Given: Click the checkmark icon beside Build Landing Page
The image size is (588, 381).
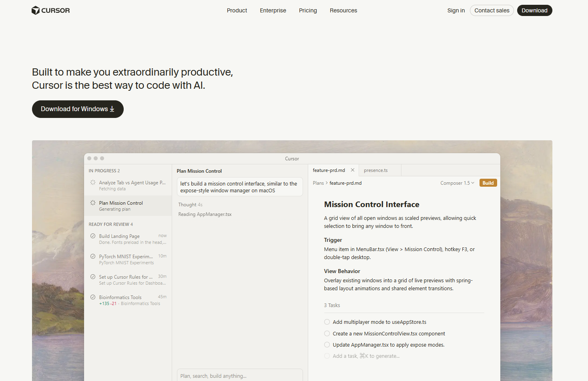Looking at the screenshot, I should (x=93, y=236).
